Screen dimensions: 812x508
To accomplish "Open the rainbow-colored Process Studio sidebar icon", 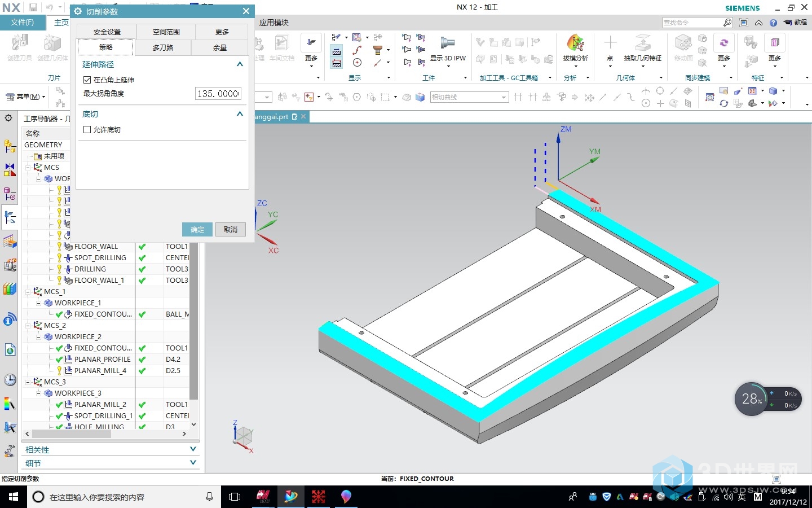I will coord(10,404).
